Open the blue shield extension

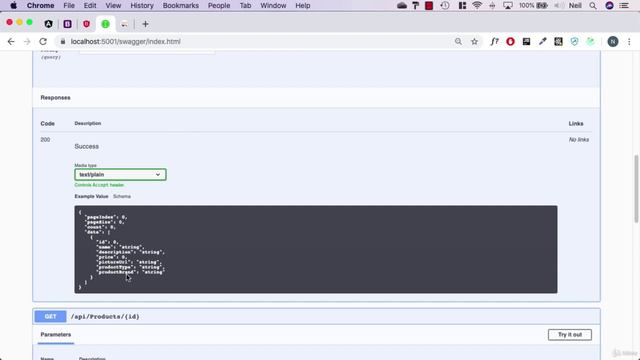[574, 42]
